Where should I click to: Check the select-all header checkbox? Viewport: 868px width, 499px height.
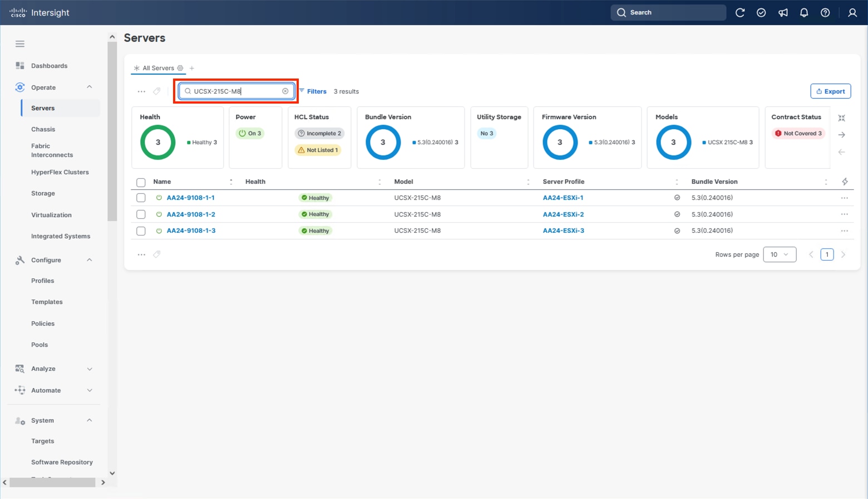(141, 182)
